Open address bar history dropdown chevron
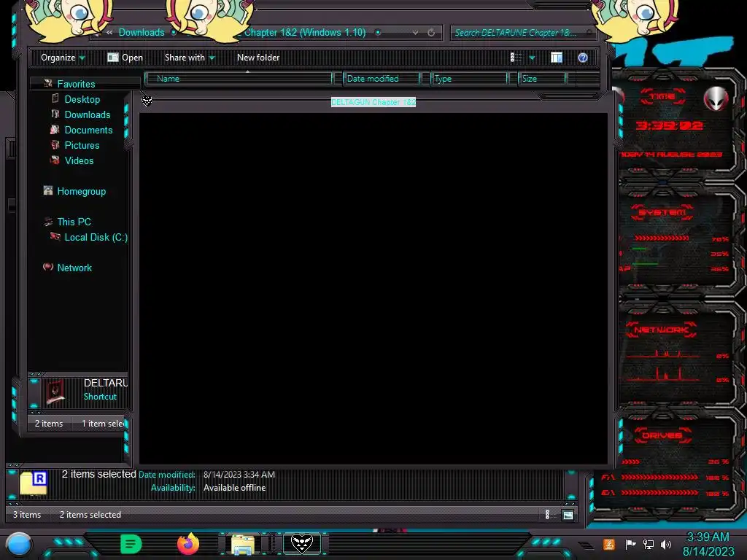This screenshot has width=747, height=560. click(x=415, y=33)
